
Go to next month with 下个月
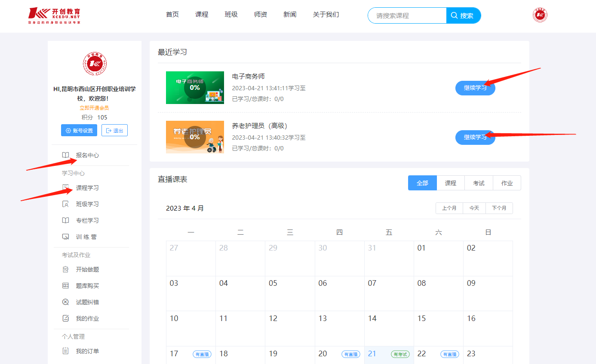(499, 208)
